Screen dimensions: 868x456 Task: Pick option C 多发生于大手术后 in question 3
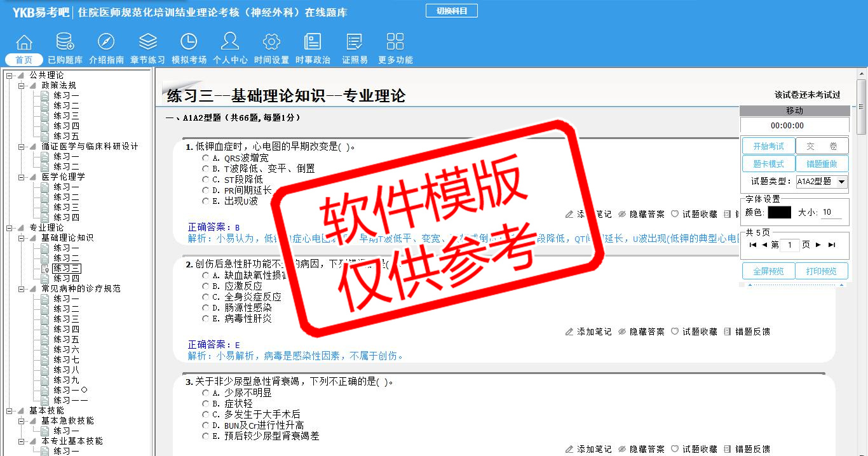(x=205, y=415)
